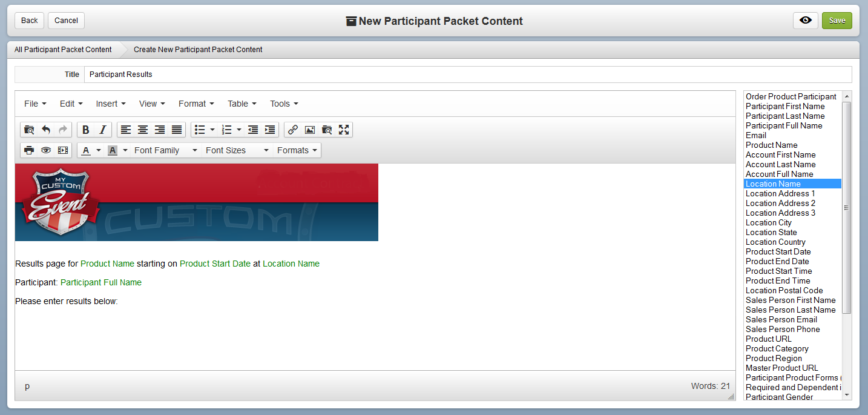Screen dimensions: 868x415
Task: Click the Insert link chain icon
Action: tap(293, 130)
